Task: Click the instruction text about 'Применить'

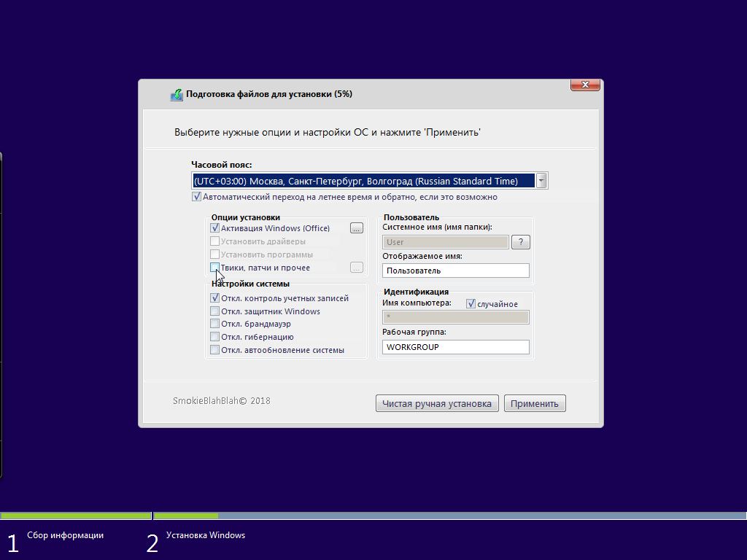Action: (x=328, y=133)
